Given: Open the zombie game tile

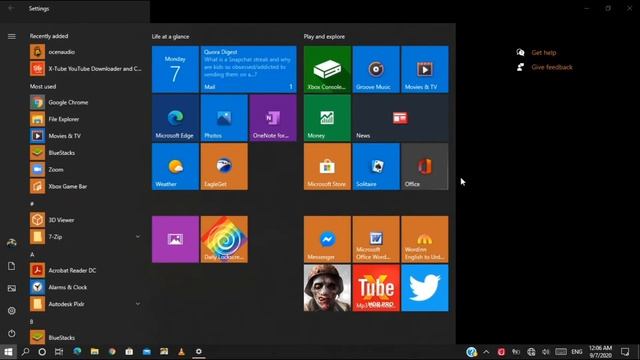Looking at the screenshot, I should [x=327, y=288].
